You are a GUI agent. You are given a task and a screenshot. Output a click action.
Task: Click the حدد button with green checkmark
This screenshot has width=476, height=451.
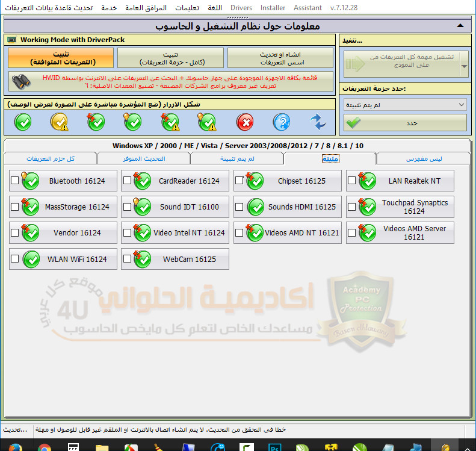click(406, 123)
